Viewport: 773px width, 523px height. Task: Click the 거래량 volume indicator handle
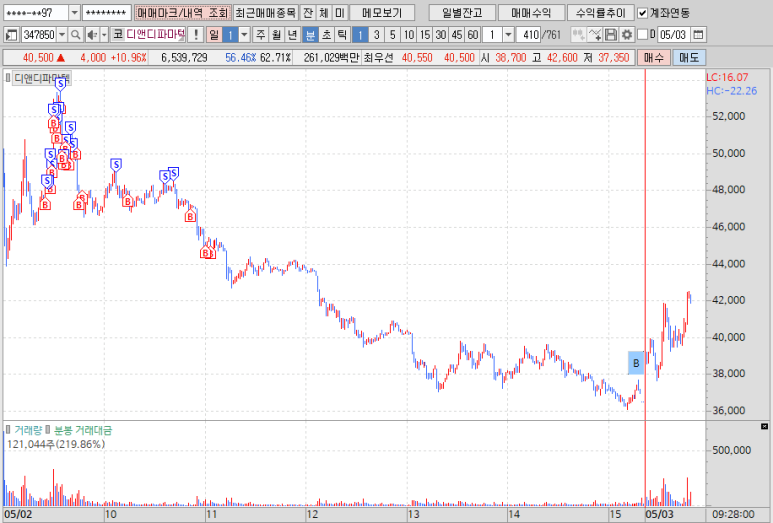[x=8, y=430]
